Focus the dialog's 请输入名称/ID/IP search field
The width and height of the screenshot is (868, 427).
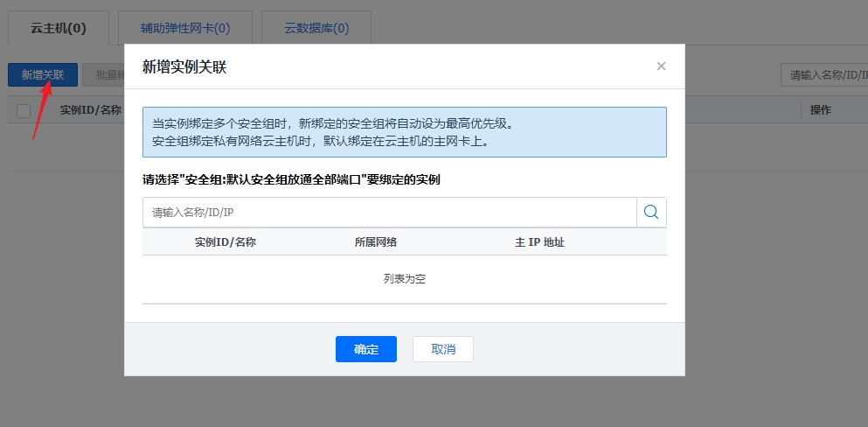pos(389,212)
